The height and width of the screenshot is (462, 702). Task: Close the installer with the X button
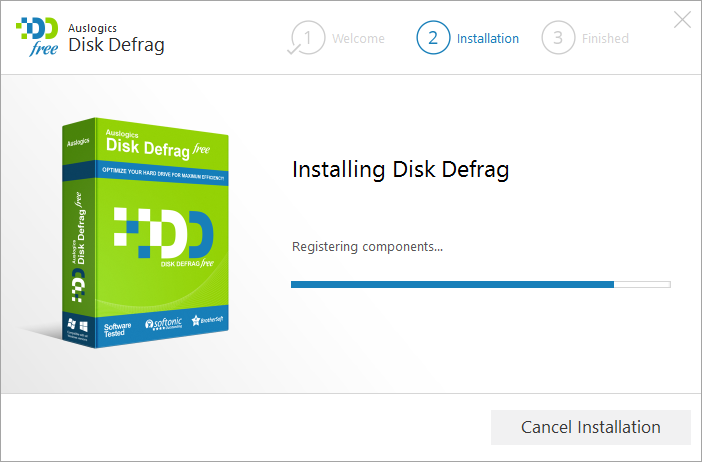(682, 20)
